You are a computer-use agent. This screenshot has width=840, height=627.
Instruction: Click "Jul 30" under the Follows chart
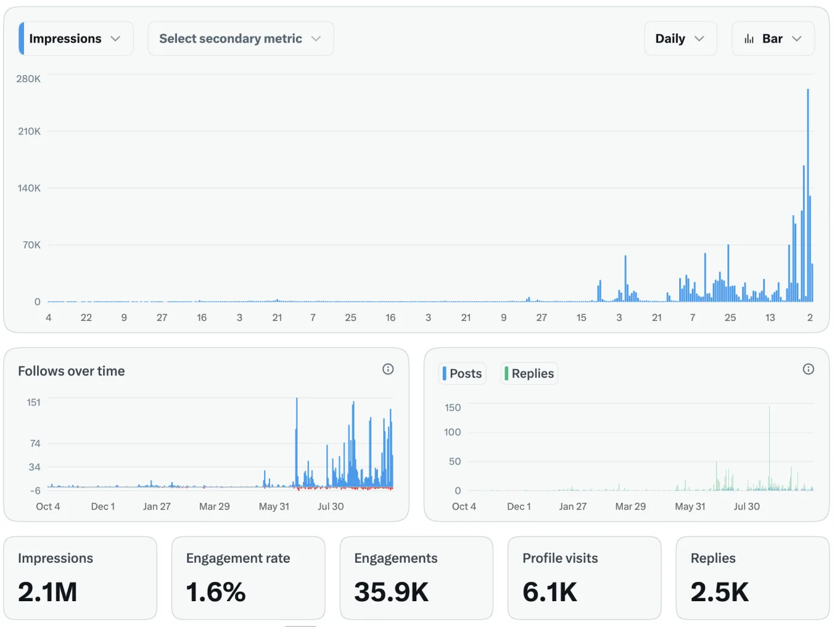(x=331, y=506)
